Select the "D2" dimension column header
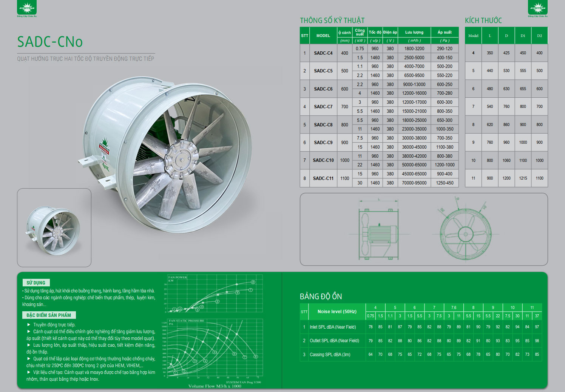The height and width of the screenshot is (392, 565). click(x=540, y=36)
